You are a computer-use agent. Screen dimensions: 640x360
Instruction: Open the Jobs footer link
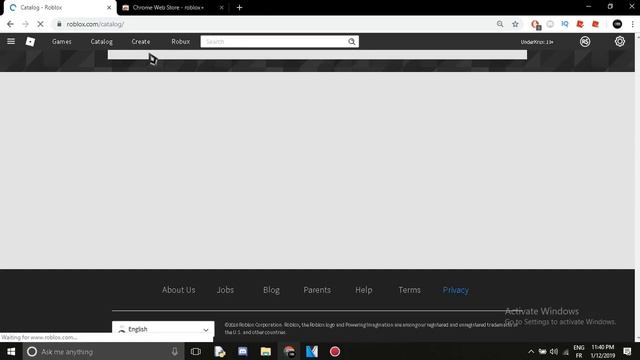click(x=225, y=290)
